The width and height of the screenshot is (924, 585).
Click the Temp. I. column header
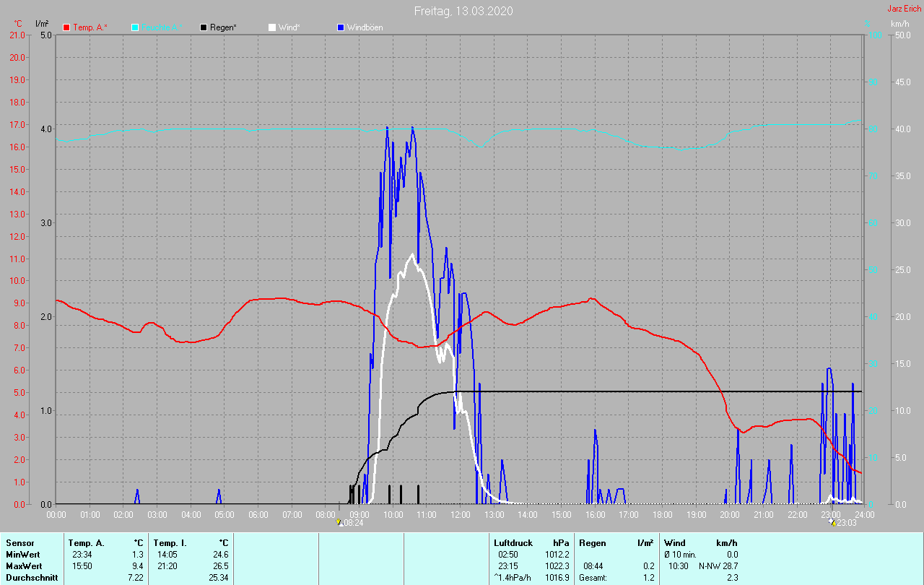(170, 543)
